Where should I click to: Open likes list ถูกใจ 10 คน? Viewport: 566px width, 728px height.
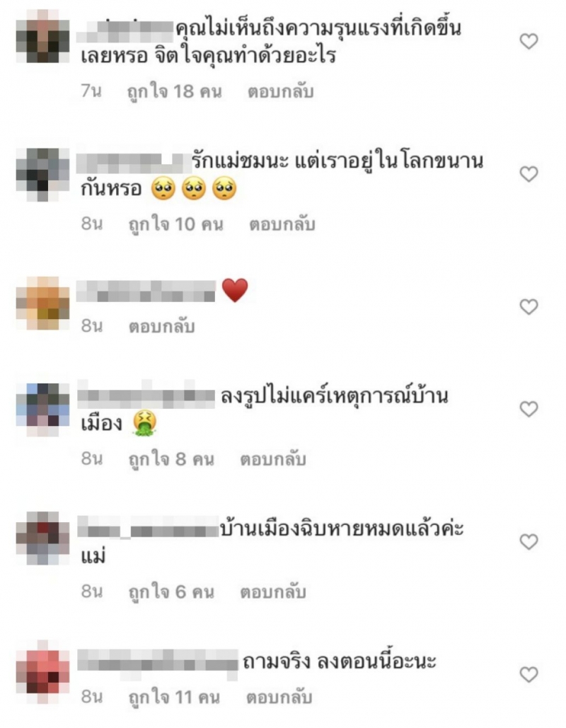(176, 224)
